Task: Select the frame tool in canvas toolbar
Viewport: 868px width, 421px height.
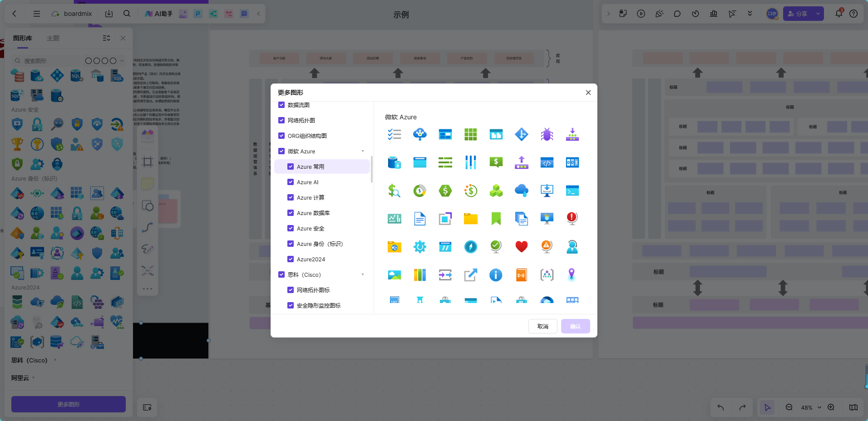Action: [x=147, y=162]
